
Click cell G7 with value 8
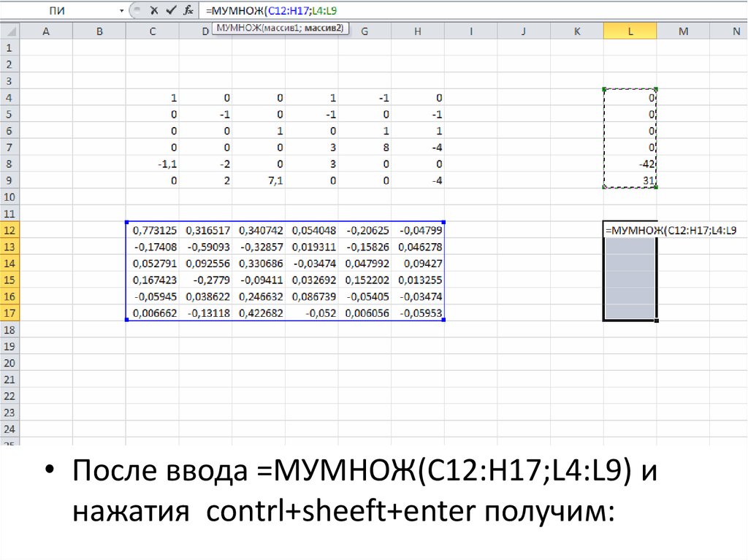point(365,147)
